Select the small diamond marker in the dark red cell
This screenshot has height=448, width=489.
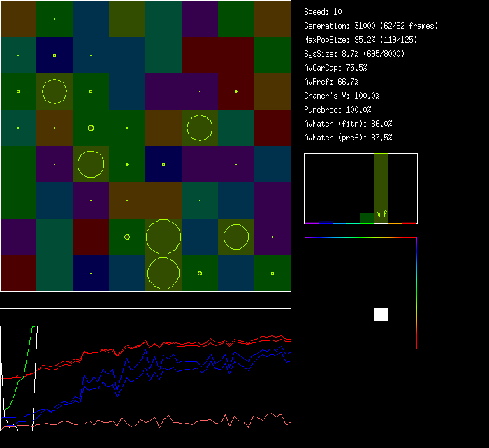coord(236,92)
